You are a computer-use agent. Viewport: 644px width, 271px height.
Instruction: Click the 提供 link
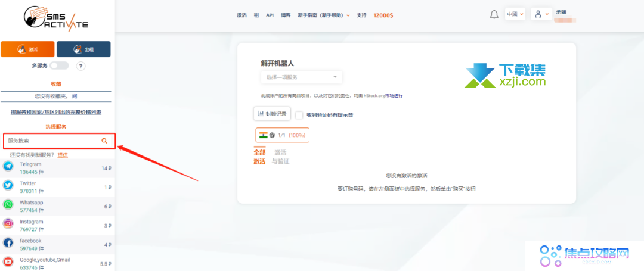point(63,155)
